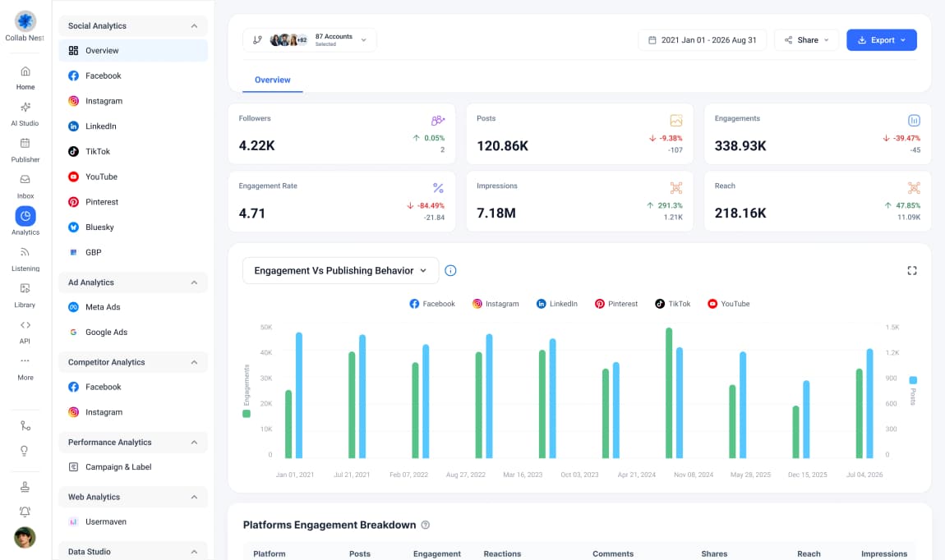This screenshot has width=945, height=560.
Task: Collapse the Social Analytics section
Action: pos(194,26)
